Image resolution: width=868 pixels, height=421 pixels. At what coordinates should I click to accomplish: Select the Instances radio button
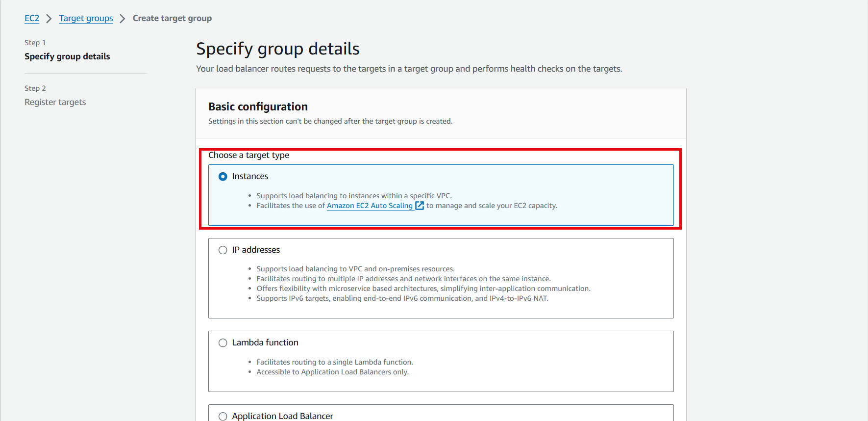click(x=223, y=177)
